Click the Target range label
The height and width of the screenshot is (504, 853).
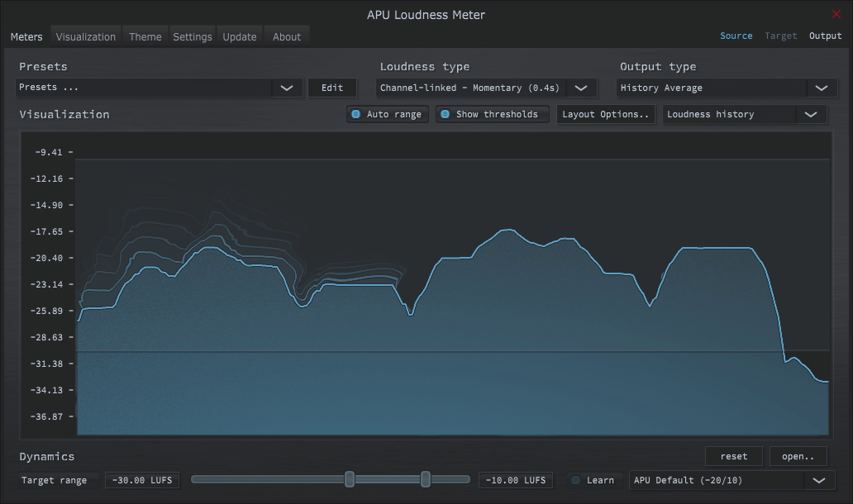pyautogui.click(x=54, y=481)
